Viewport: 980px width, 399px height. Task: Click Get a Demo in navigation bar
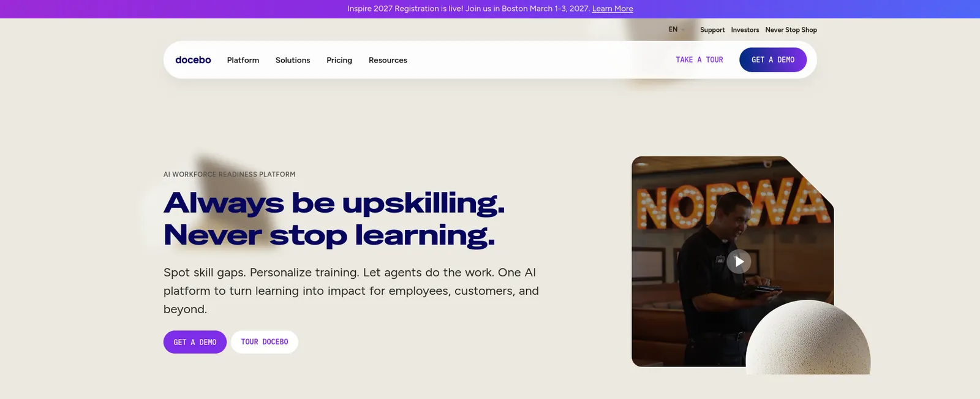[x=773, y=59]
